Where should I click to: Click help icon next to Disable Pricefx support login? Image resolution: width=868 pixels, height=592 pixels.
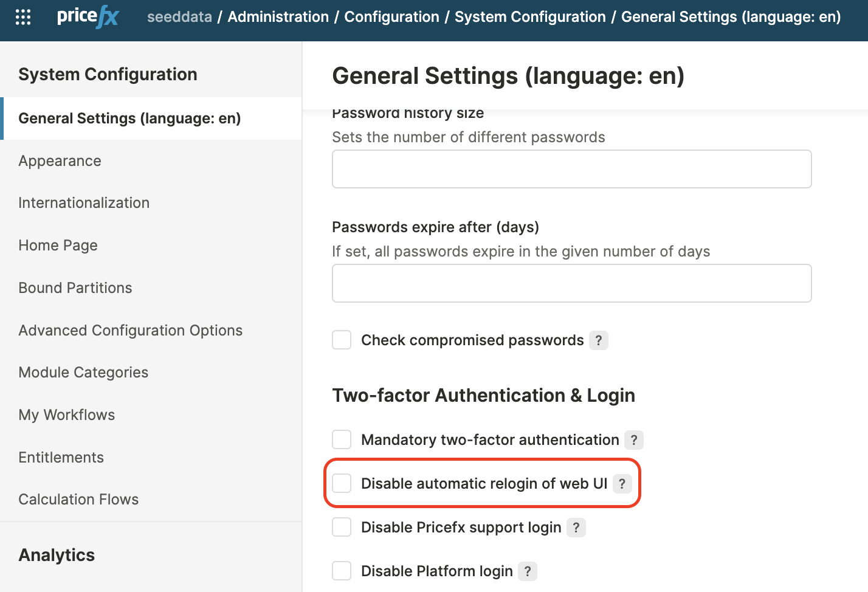[576, 528]
